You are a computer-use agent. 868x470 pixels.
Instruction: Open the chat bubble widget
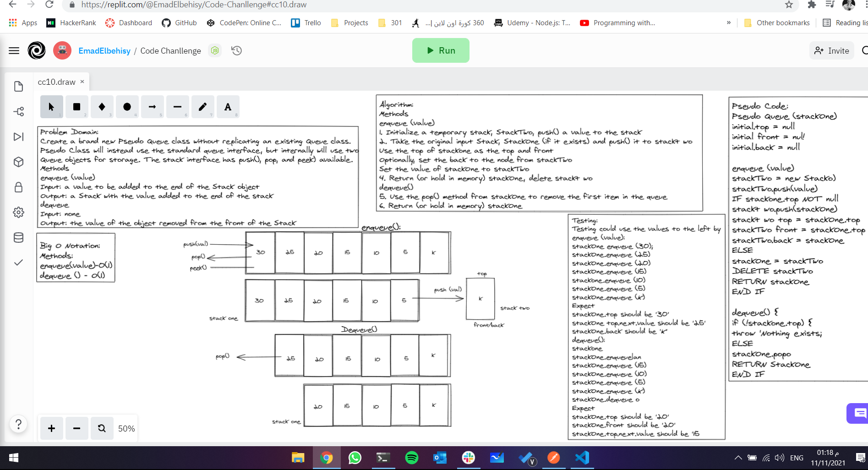point(858,414)
